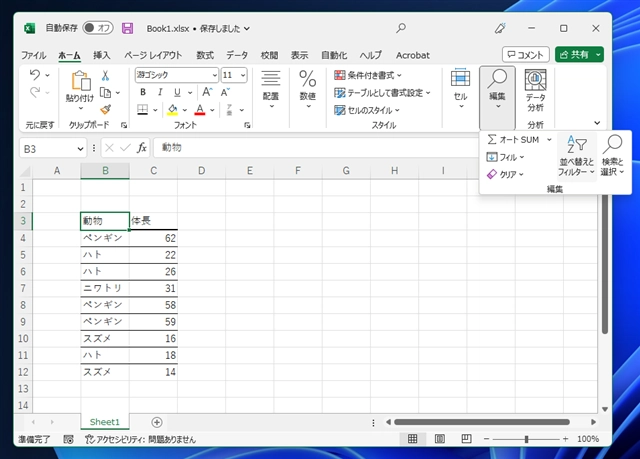This screenshot has height=459, width=640.
Task: Click the insert function fx icon
Action: coord(142,147)
